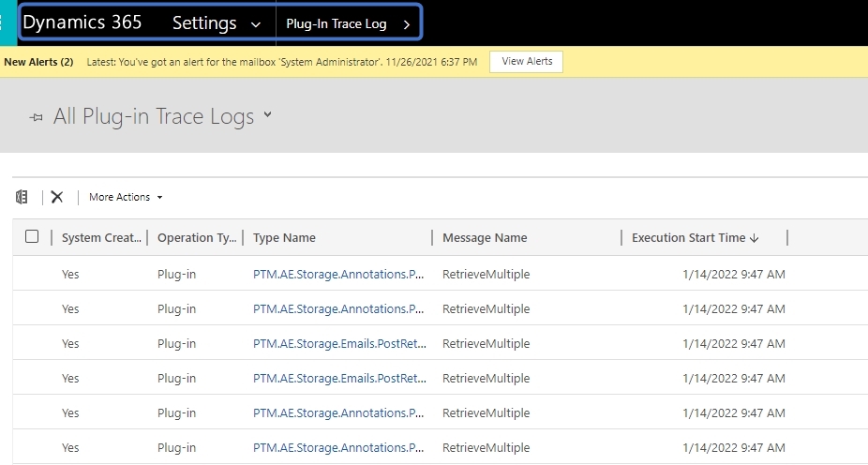The width and height of the screenshot is (868, 465).
Task: Pin the All Plug-in Trace Logs view
Action: pos(36,117)
